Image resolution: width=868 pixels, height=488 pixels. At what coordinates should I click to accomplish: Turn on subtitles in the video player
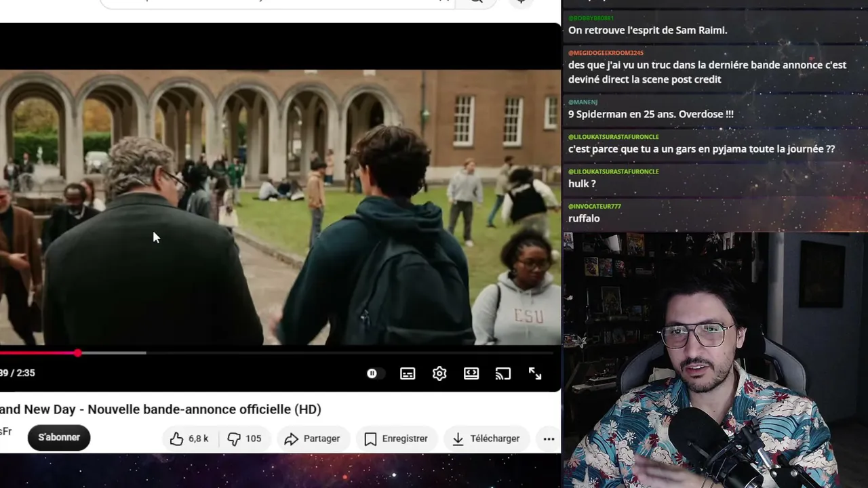408,373
